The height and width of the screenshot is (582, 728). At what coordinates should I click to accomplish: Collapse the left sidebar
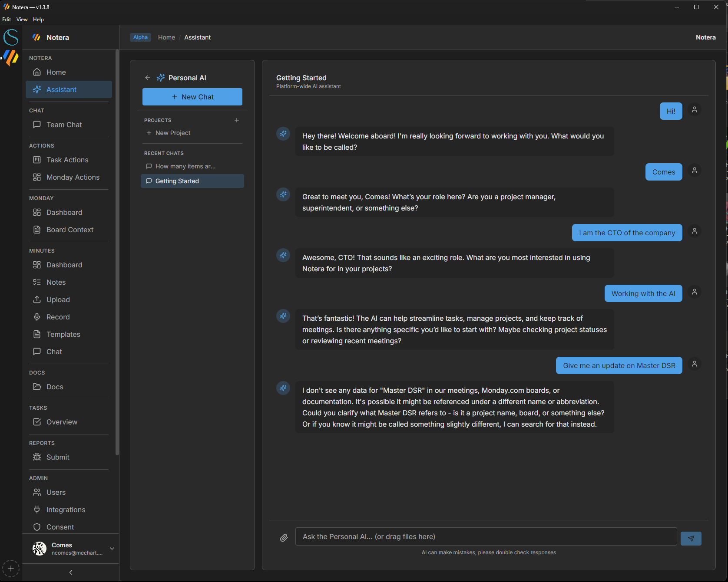(x=71, y=572)
